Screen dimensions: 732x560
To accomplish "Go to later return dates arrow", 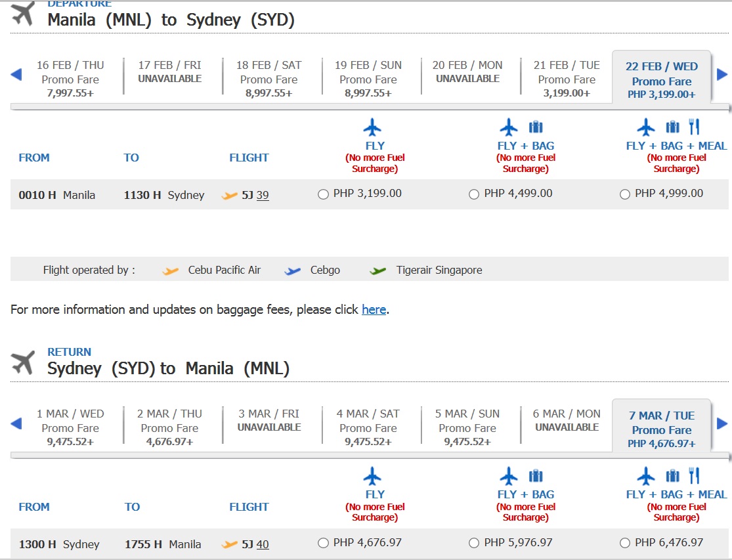I will click(x=722, y=423).
